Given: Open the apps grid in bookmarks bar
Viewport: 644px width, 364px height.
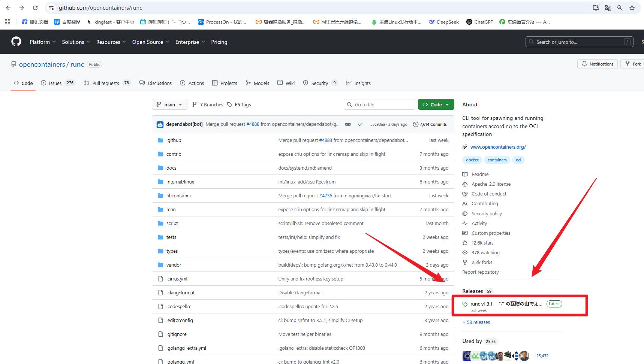Looking at the screenshot, I should pyautogui.click(x=7, y=22).
